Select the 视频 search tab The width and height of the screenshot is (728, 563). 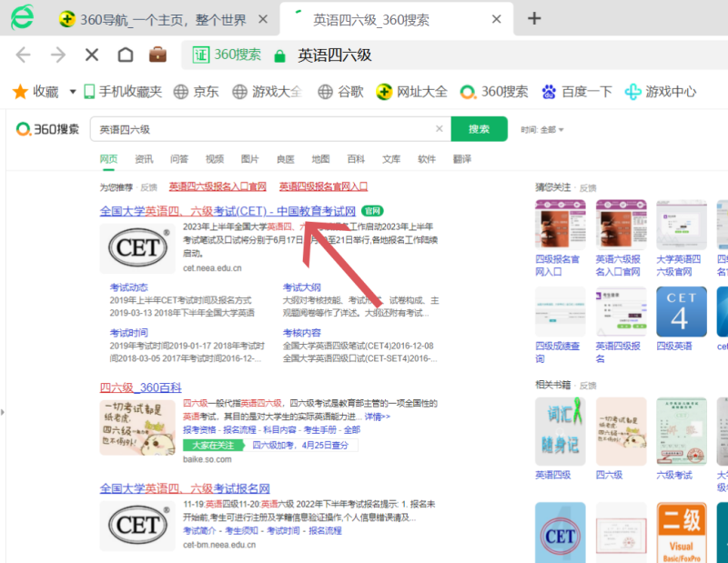215,159
